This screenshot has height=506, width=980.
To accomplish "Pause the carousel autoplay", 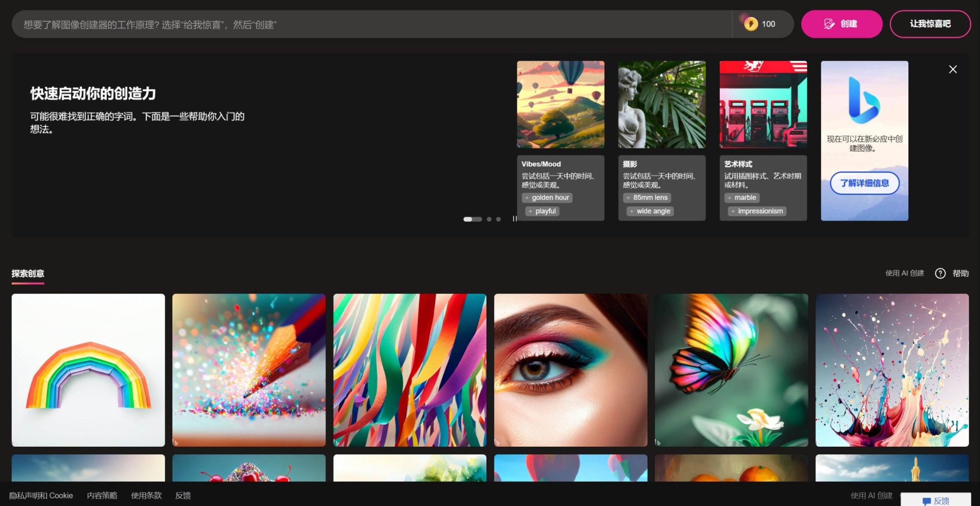I will tap(515, 219).
